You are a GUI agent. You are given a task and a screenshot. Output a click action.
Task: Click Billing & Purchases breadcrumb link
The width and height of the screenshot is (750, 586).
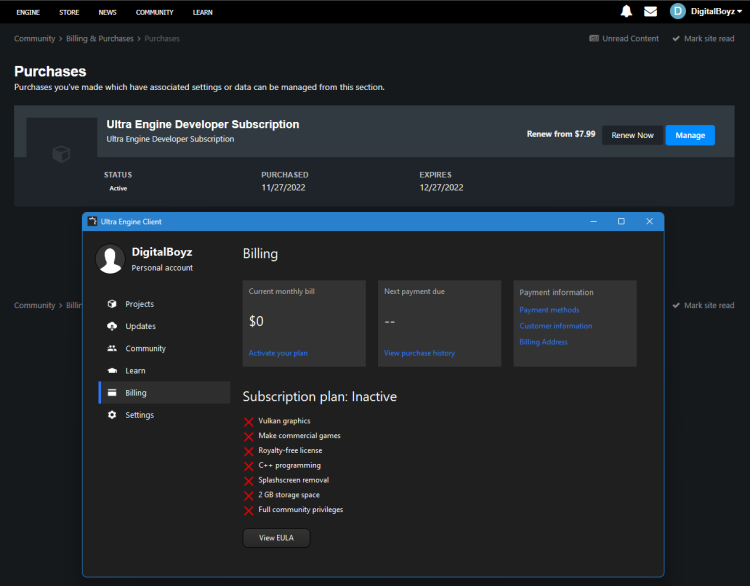pos(100,38)
